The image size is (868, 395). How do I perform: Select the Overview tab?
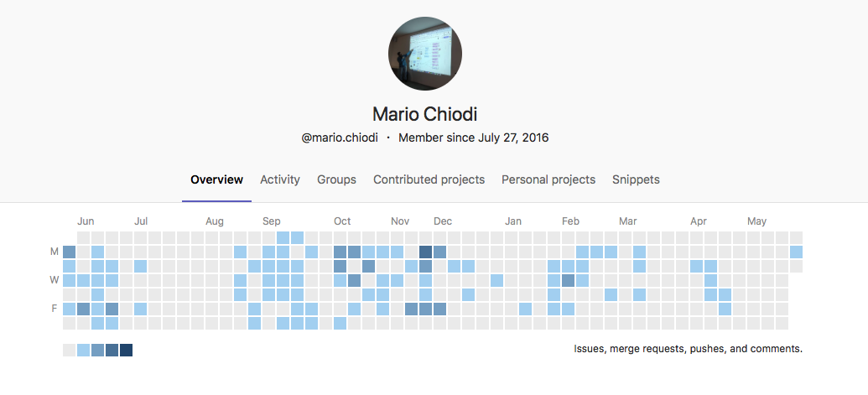[x=217, y=179]
